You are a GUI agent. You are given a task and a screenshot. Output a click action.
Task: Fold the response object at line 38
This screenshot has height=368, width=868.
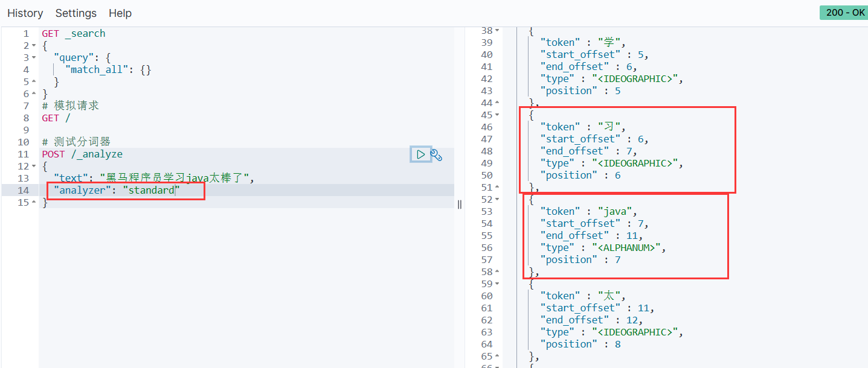(x=497, y=30)
